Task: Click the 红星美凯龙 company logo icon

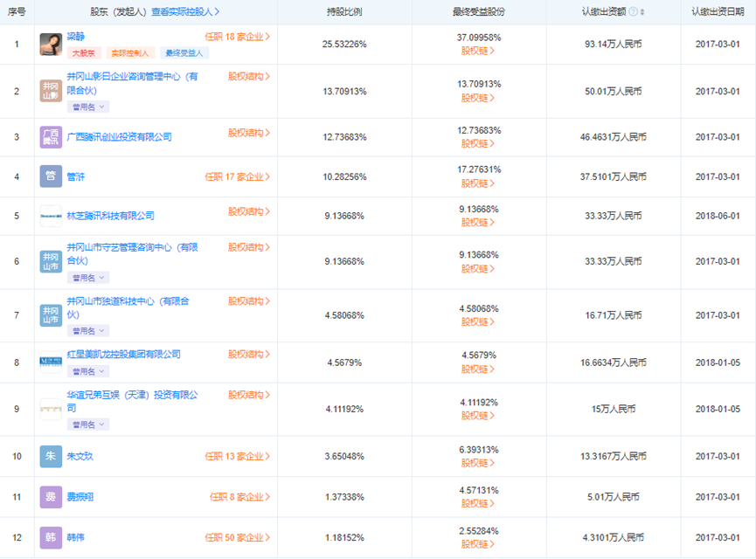Action: (x=51, y=360)
